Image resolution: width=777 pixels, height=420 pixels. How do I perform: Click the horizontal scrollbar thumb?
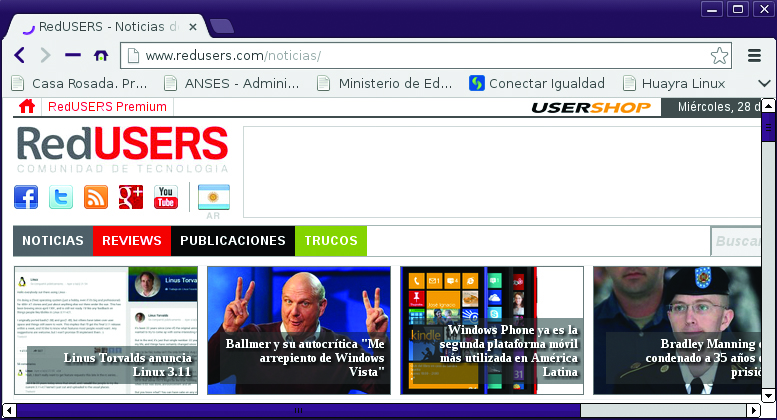pyautogui.click(x=299, y=410)
